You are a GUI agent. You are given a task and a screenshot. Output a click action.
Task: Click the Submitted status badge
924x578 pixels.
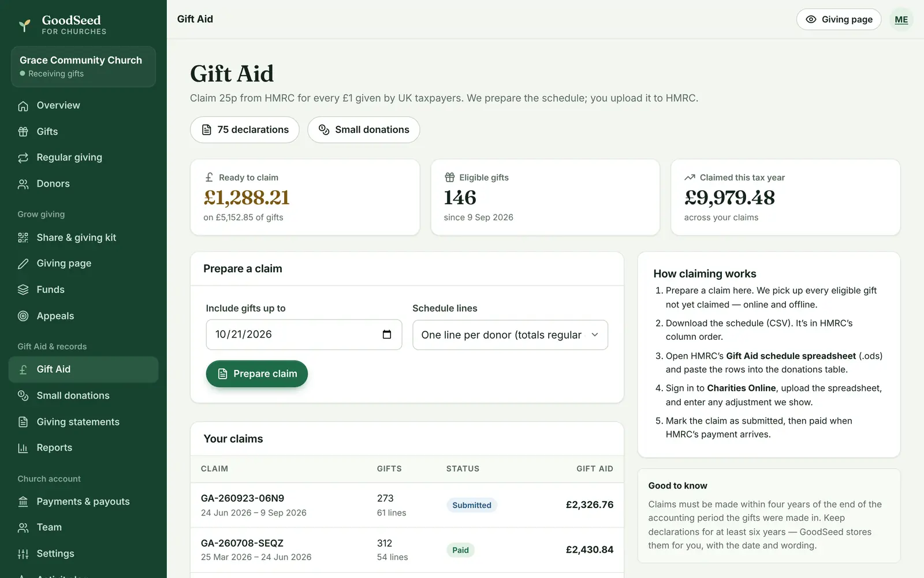[472, 505]
